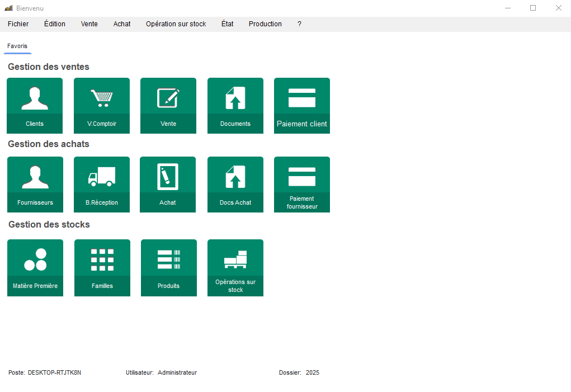
Task: Open the Vente tile
Action: [168, 105]
